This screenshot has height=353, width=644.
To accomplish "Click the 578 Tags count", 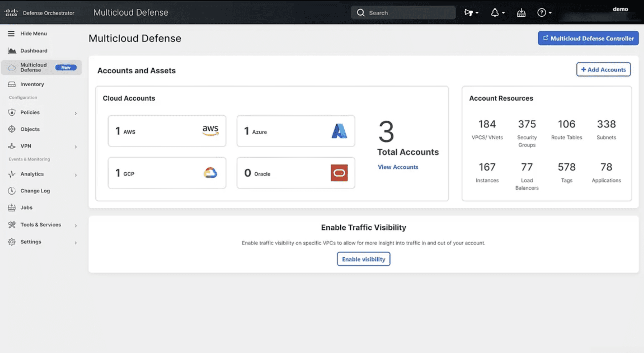I will [567, 167].
